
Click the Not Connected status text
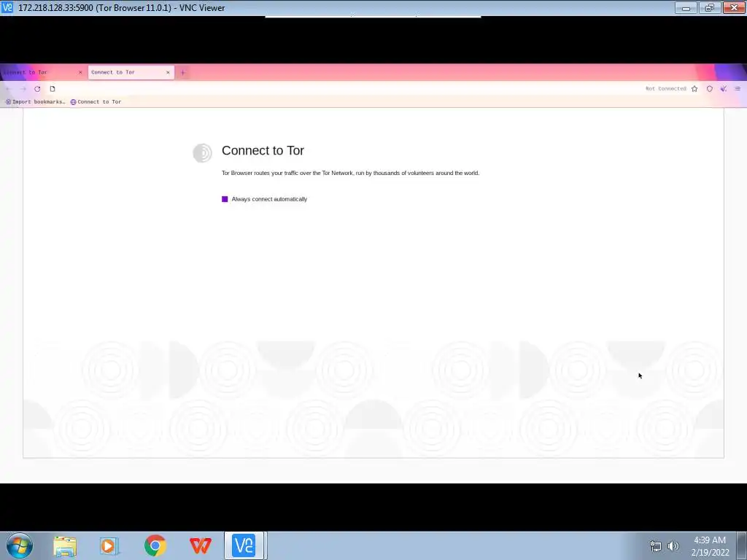[x=665, y=89]
